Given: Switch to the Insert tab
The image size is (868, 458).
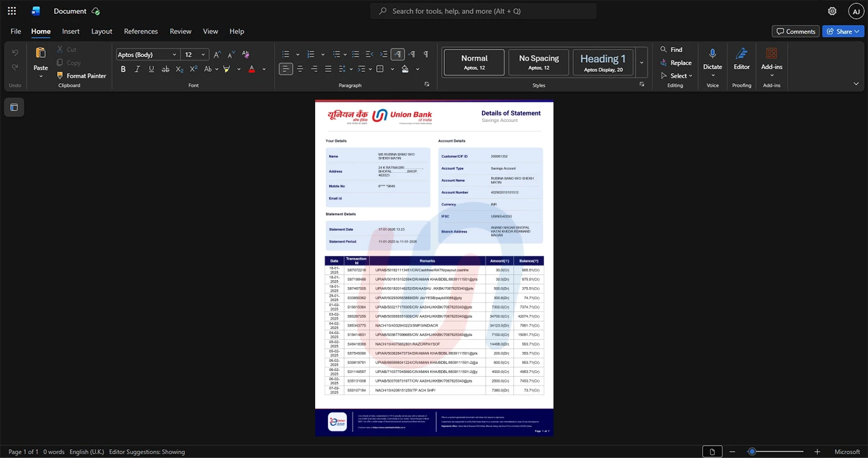Looking at the screenshot, I should point(71,31).
